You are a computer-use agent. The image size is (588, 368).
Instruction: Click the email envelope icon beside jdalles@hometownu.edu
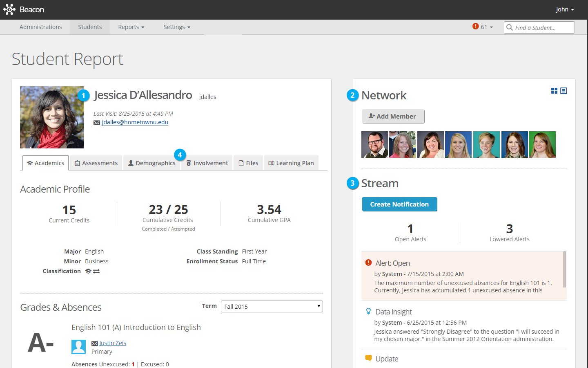pos(97,123)
